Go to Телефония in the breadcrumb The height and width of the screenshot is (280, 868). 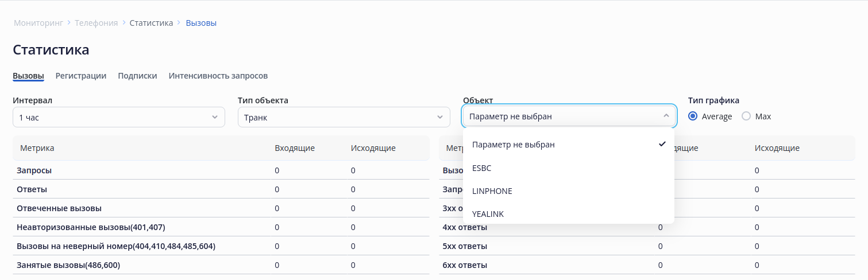point(97,23)
